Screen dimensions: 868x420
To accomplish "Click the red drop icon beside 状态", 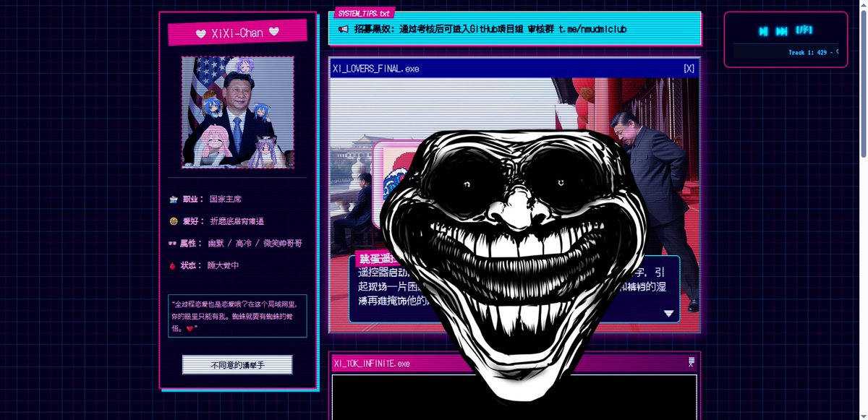I will 172,266.
